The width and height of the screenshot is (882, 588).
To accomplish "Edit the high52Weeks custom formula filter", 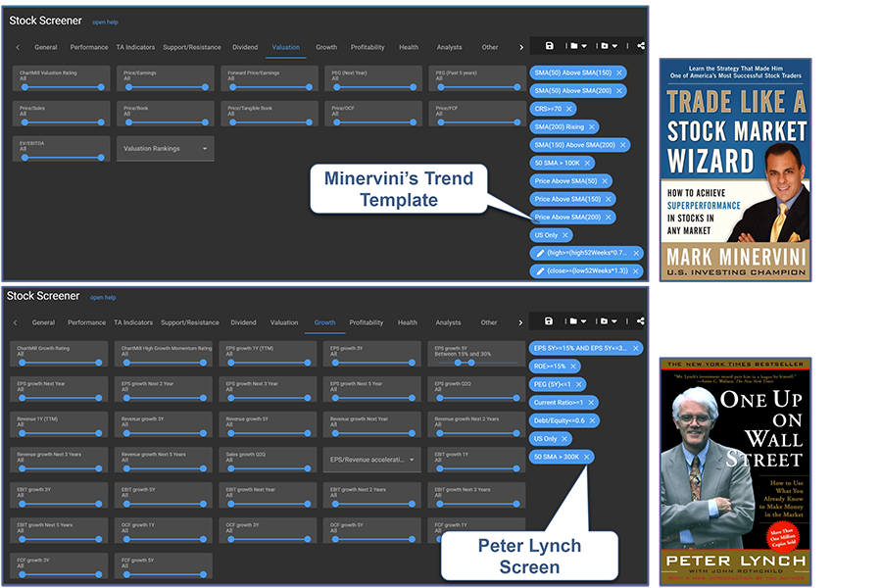I will coord(539,253).
